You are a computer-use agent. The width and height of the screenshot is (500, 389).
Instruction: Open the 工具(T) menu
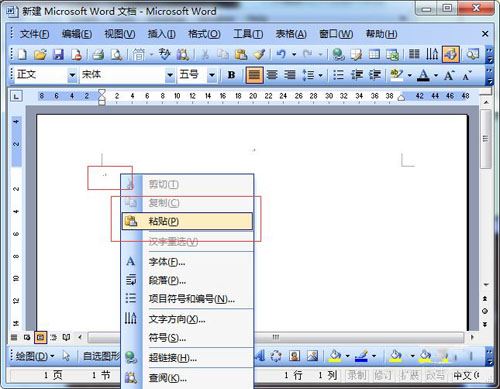click(x=248, y=34)
